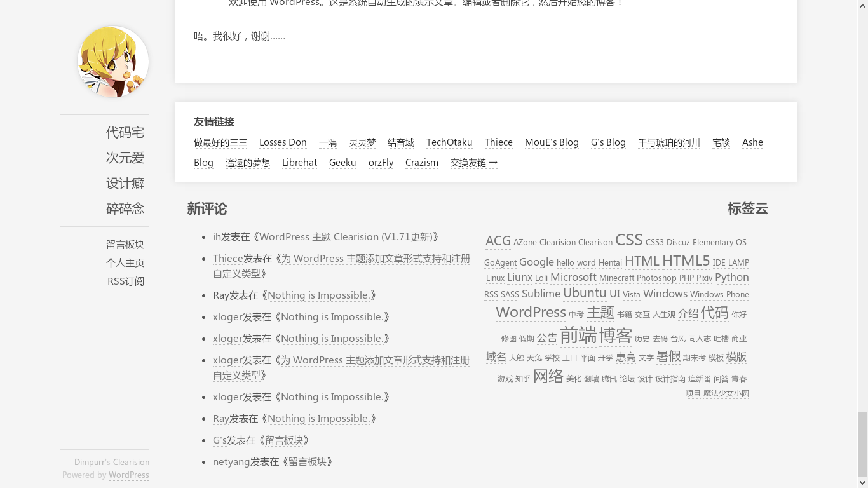Visit MouE's Blog friend link
This screenshot has width=868, height=488.
click(551, 142)
